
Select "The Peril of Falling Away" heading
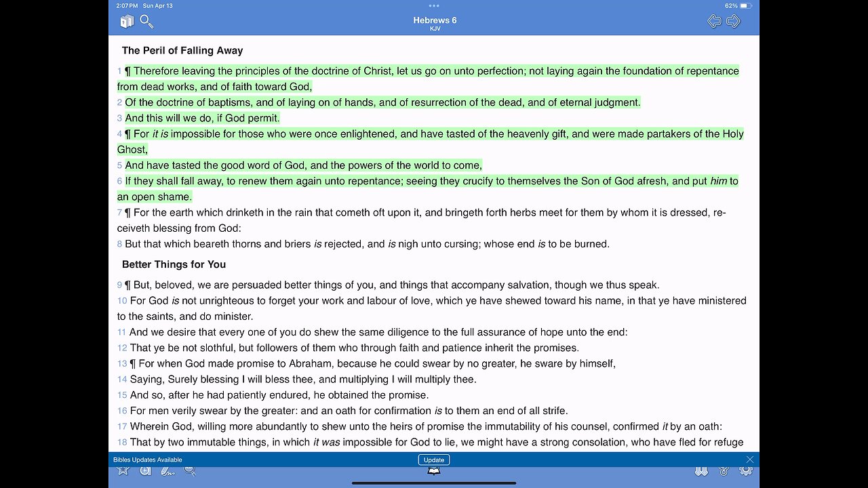[x=182, y=51]
